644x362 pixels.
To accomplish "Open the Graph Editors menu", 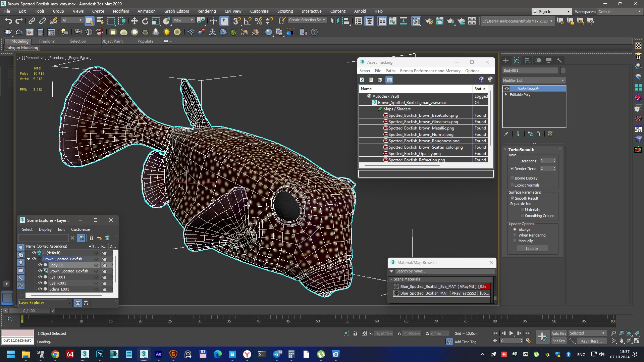I will [176, 11].
